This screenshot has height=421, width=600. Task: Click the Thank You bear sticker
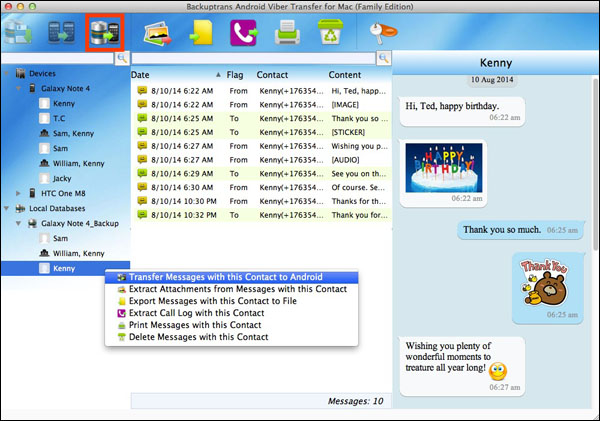[x=545, y=282]
